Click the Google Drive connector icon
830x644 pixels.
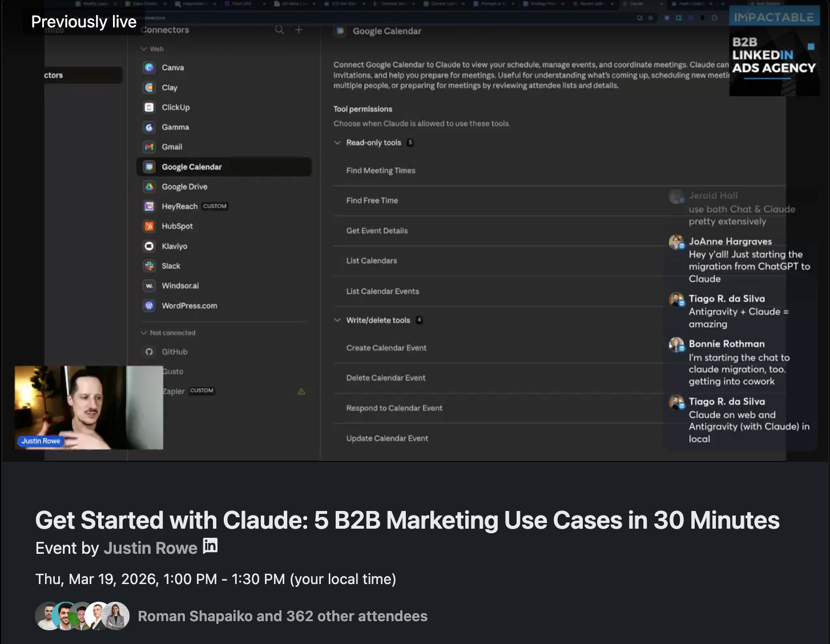[149, 187]
